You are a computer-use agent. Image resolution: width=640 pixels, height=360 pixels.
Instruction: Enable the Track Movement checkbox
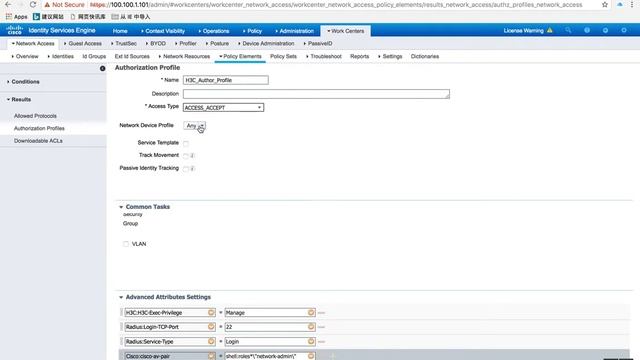pyautogui.click(x=186, y=156)
